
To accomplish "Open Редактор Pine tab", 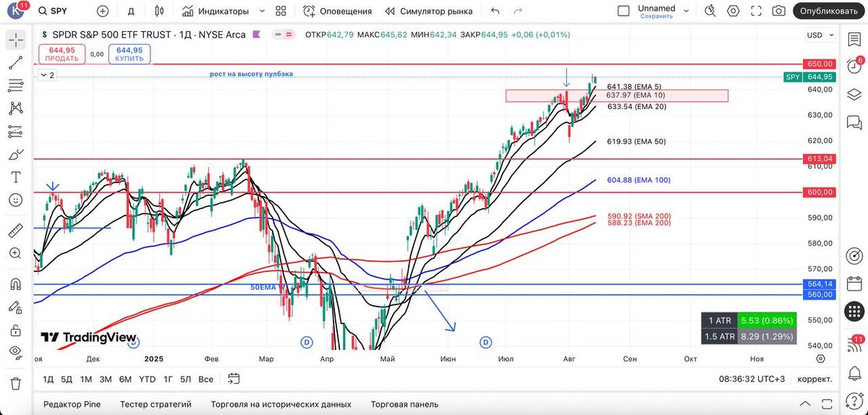I will pyautogui.click(x=72, y=404).
